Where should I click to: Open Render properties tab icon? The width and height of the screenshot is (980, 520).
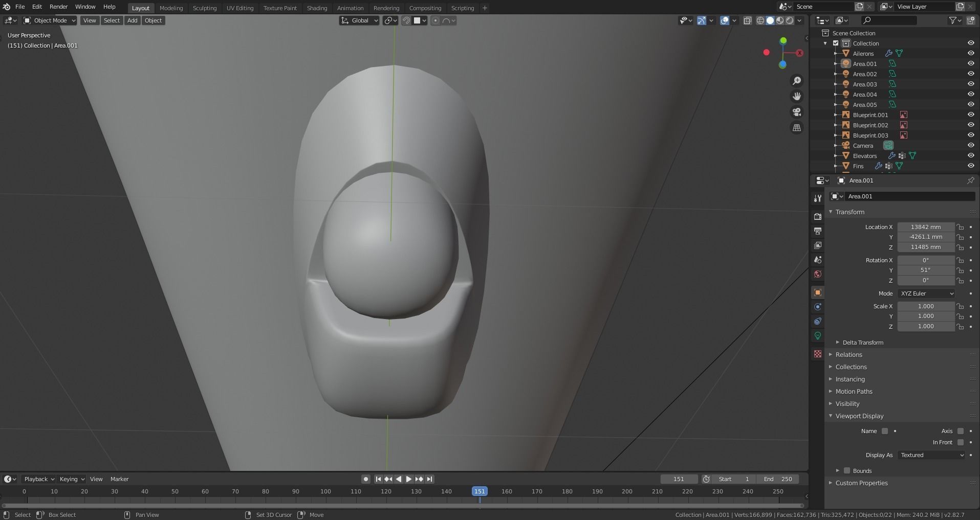pos(818,217)
